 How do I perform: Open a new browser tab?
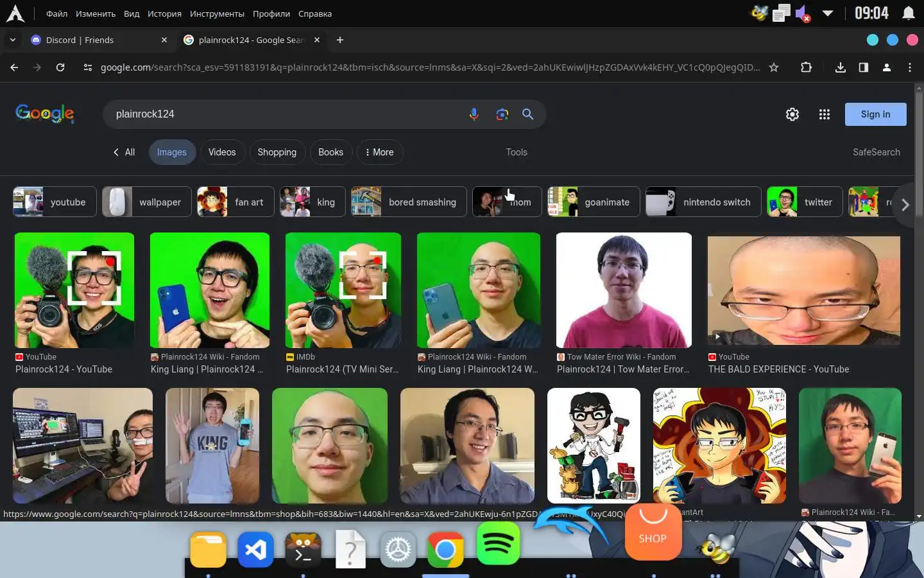click(340, 40)
